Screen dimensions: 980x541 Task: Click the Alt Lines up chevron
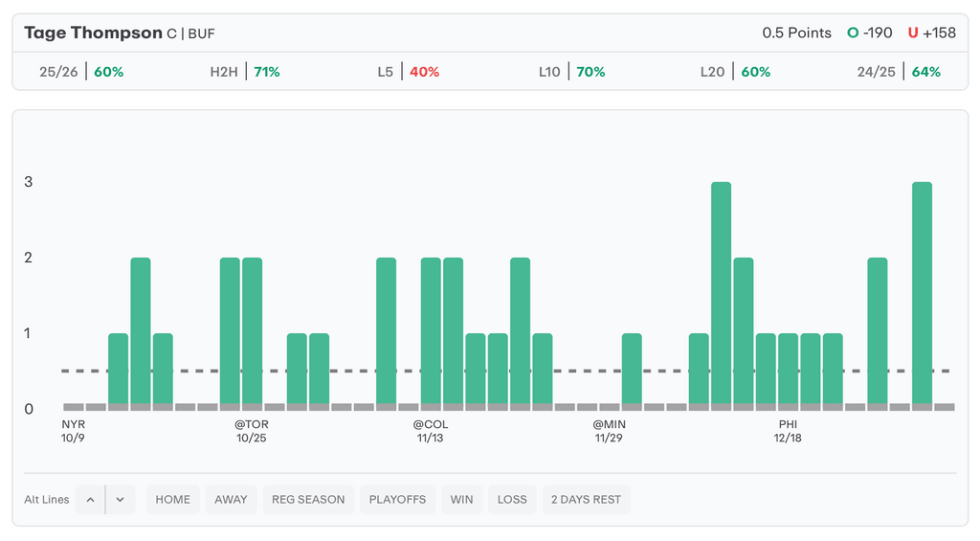tap(90, 500)
